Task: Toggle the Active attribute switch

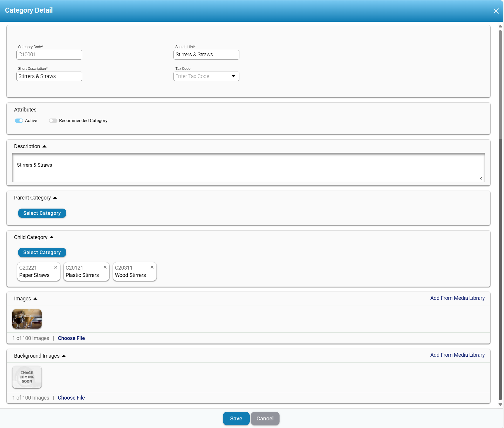Action: pos(19,121)
